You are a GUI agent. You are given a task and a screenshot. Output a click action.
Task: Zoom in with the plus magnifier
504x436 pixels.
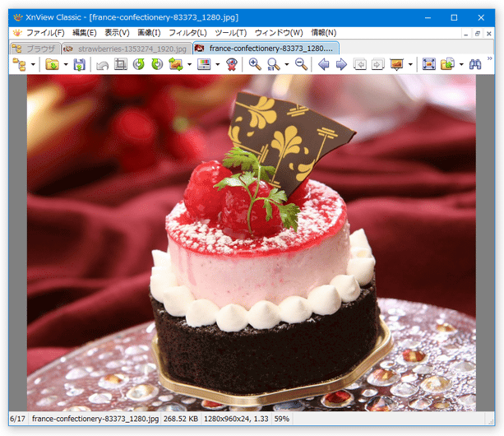[x=255, y=64]
